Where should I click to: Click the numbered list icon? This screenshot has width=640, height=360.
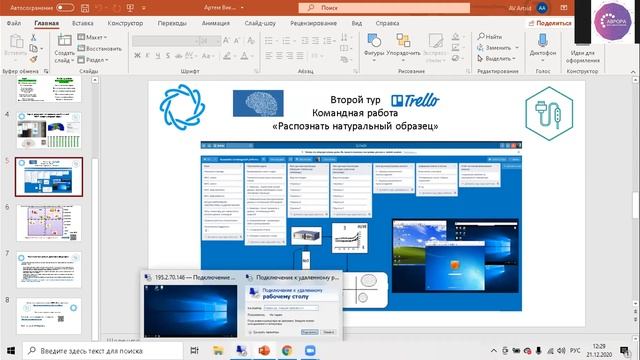click(286, 41)
